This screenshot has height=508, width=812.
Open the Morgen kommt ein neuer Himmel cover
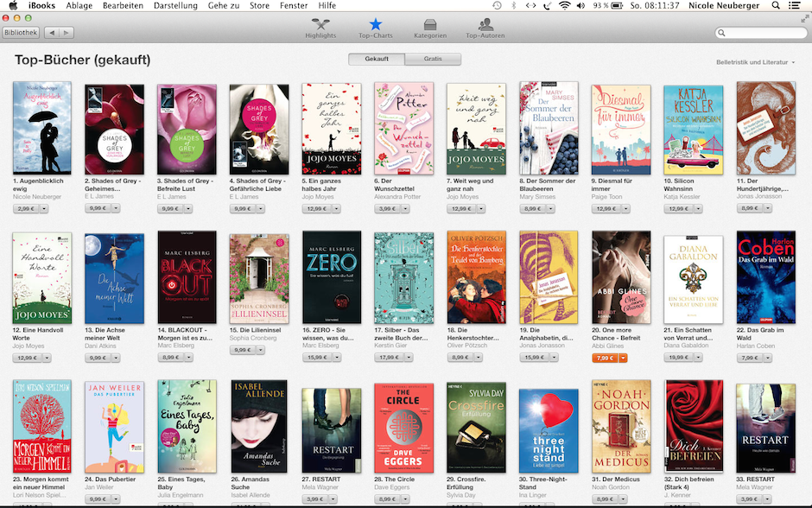click(42, 427)
